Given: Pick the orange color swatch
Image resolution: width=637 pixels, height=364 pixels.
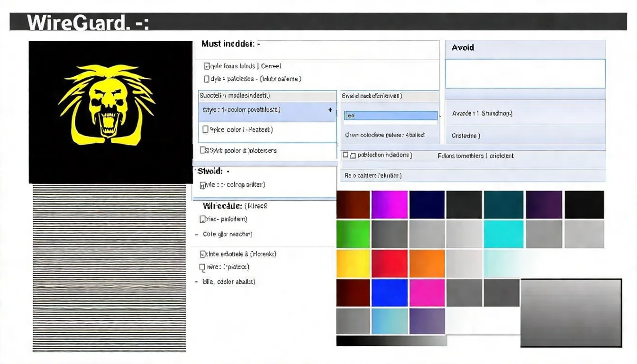Looking at the screenshot, I should point(427,263).
